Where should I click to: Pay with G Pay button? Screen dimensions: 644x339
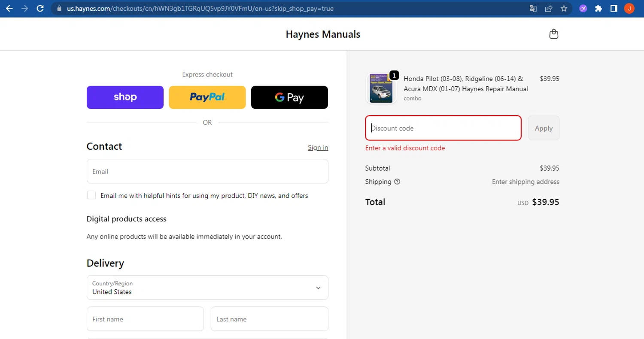point(289,97)
